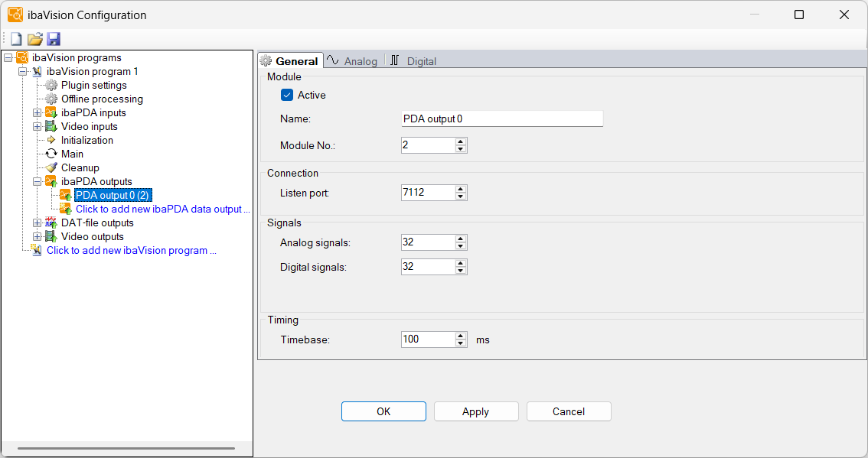The width and height of the screenshot is (868, 458).
Task: Click the Save diskette toolbar icon
Action: [53, 39]
